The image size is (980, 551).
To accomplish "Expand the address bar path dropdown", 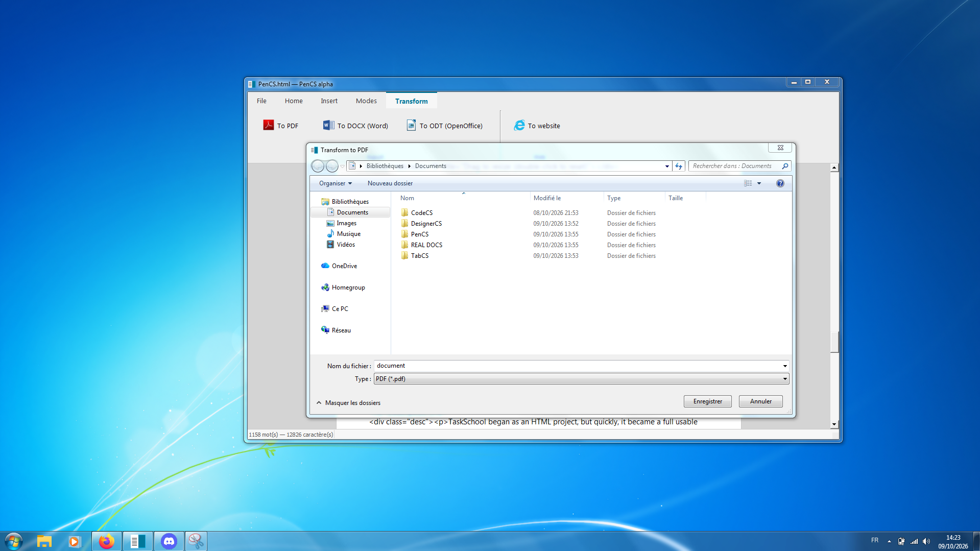I will [x=667, y=166].
